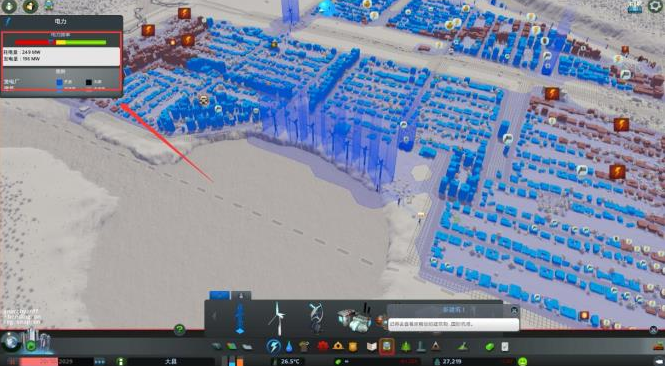
Task: Open the Electricity build menu lightning icon
Action: [x=274, y=346]
